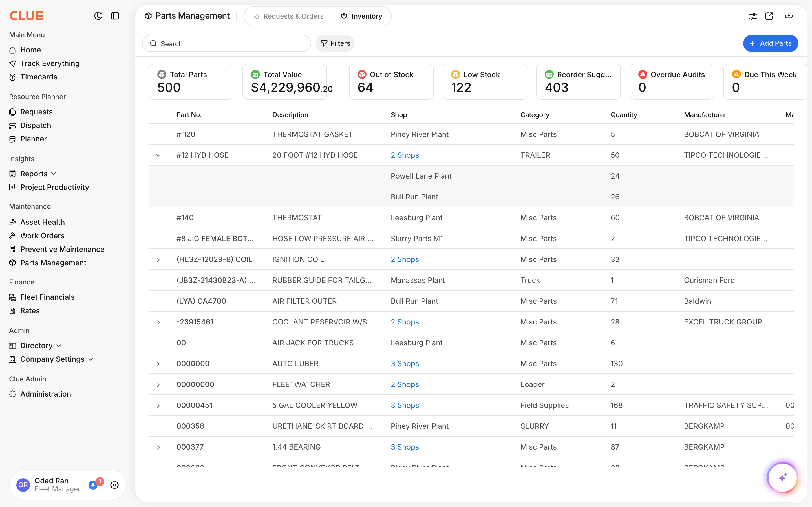812x507 pixels.
Task: Open the settings gear beside Oded Ran
Action: [x=114, y=485]
